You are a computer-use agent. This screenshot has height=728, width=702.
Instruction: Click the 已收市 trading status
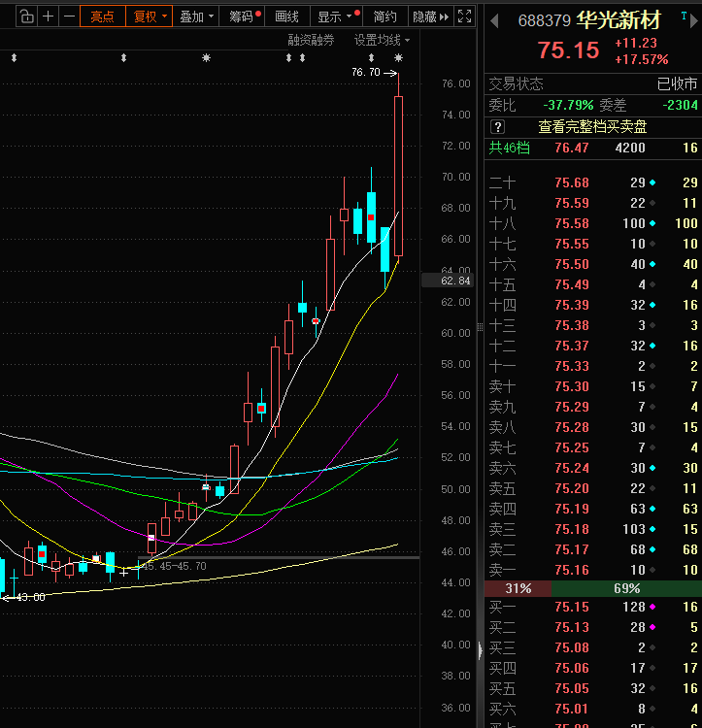(677, 83)
